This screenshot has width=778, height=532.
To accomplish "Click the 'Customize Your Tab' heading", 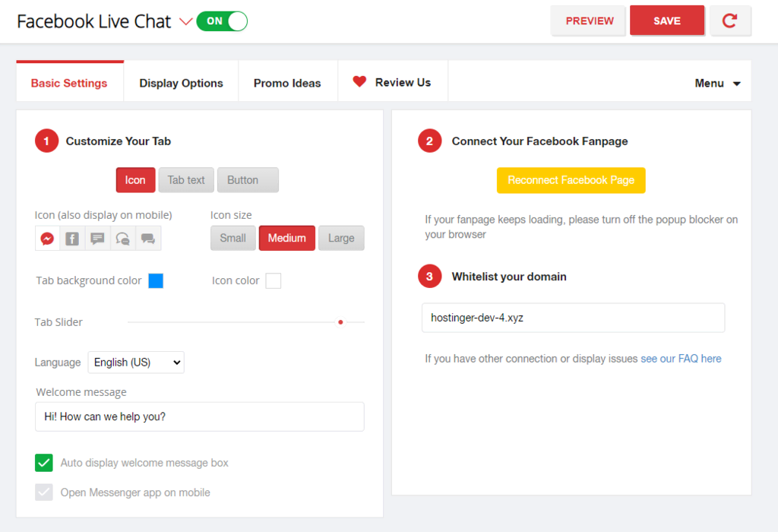I will (118, 141).
